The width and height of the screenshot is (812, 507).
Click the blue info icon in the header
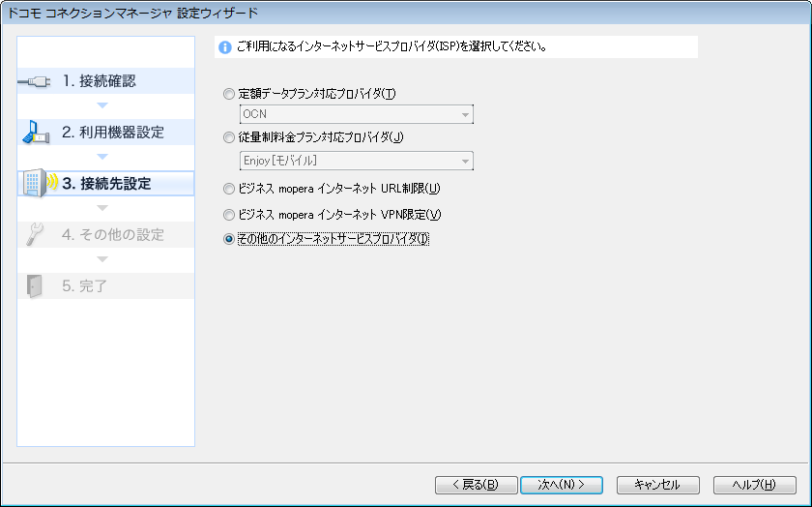(225, 47)
